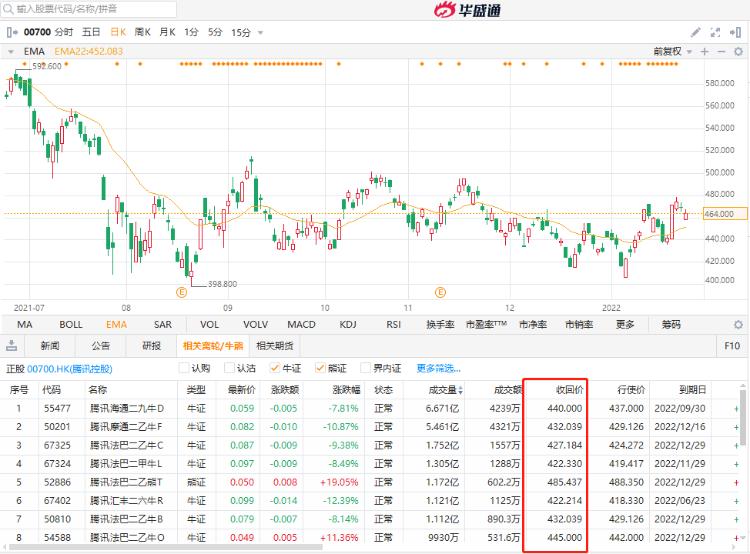Click the fullscreen expand chart icon
750x554 pixels.
click(x=717, y=32)
